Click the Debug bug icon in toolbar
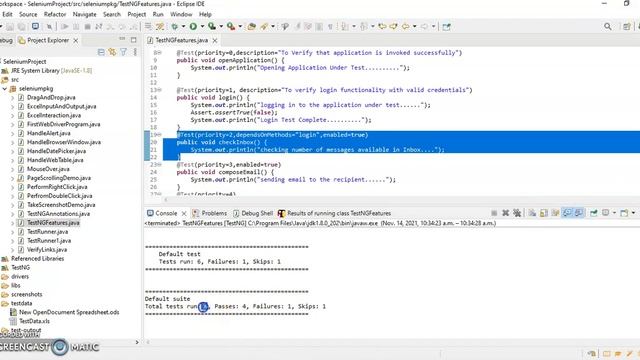 (175, 27)
